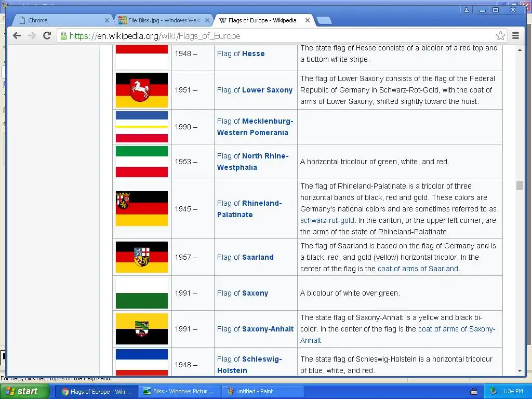Follow the Flag of Lower Saxony link
The image size is (532, 399).
tap(255, 90)
